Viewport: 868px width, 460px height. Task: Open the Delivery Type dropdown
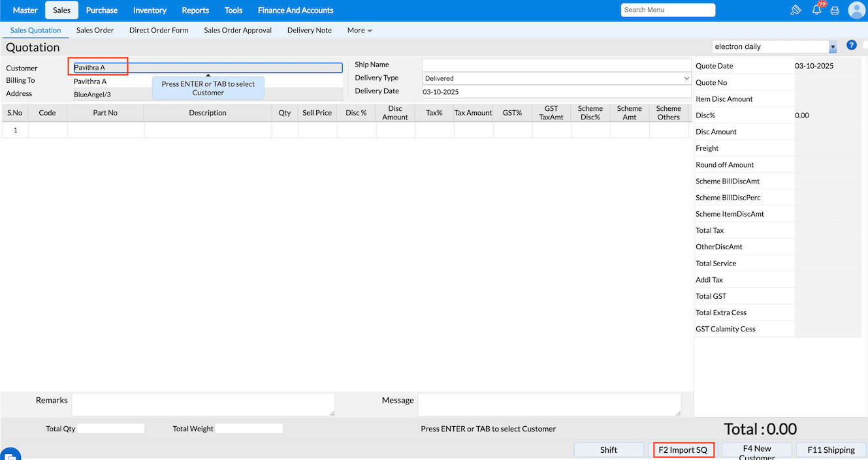556,78
